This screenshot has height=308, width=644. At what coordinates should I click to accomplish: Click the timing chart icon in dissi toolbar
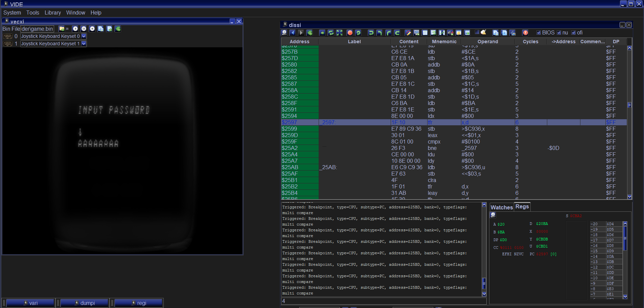pos(442,33)
